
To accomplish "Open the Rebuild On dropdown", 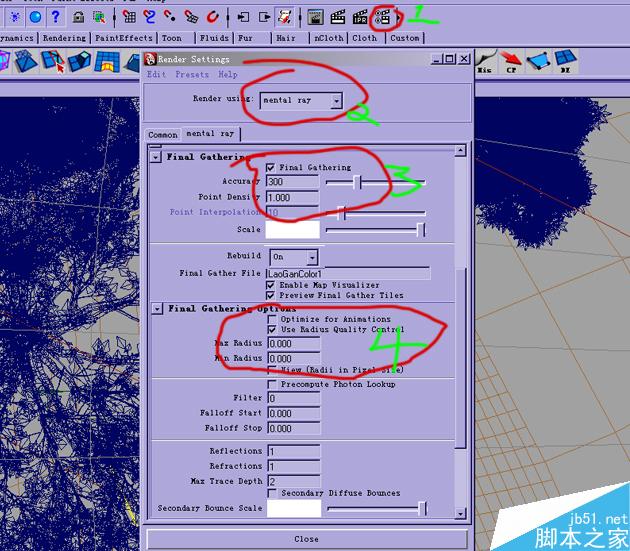I will tap(294, 257).
